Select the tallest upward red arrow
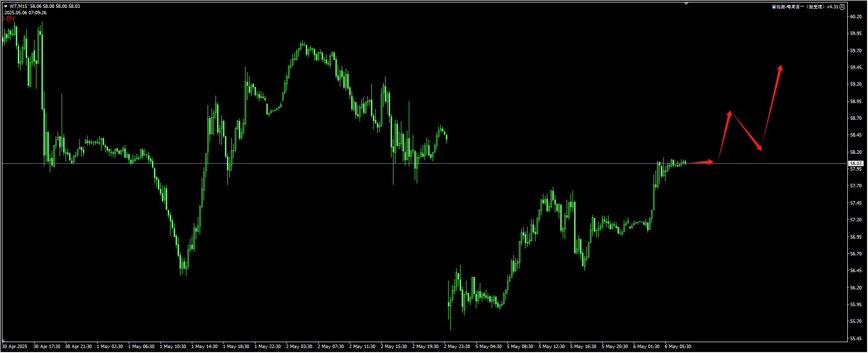 772,106
